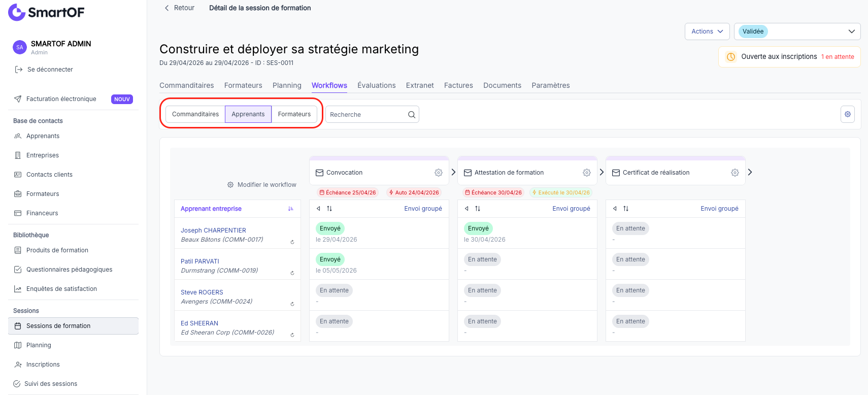Open Ed SHEERAN learner link
Image resolution: width=868 pixels, height=395 pixels.
[199, 323]
